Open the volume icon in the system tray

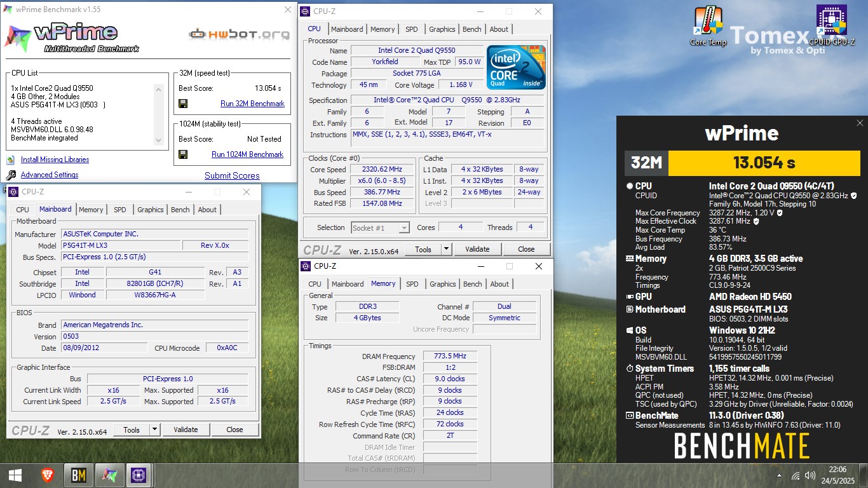click(x=810, y=475)
